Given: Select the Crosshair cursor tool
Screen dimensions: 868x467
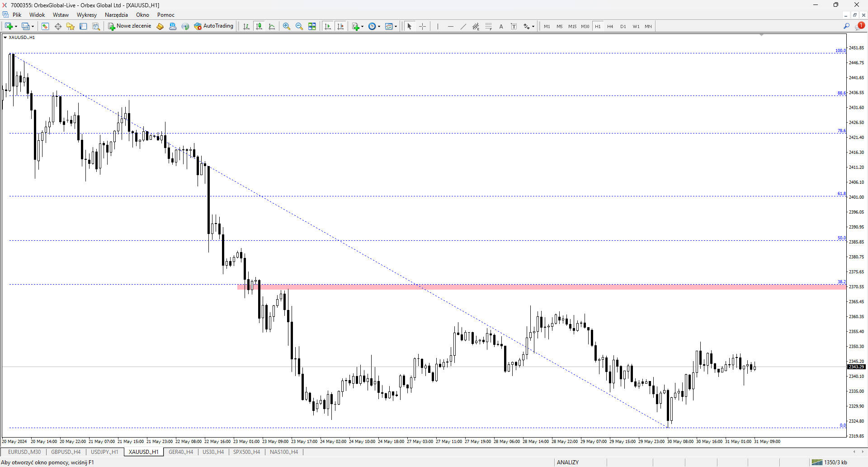Looking at the screenshot, I should click(422, 26).
